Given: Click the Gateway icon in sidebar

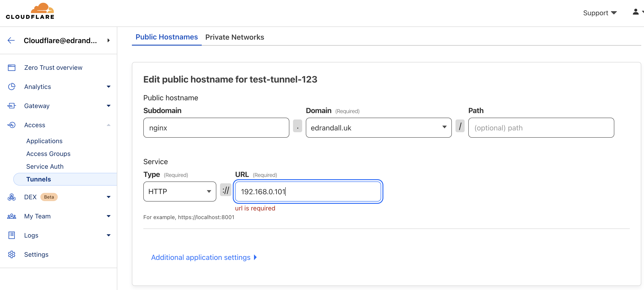Looking at the screenshot, I should click(x=11, y=106).
